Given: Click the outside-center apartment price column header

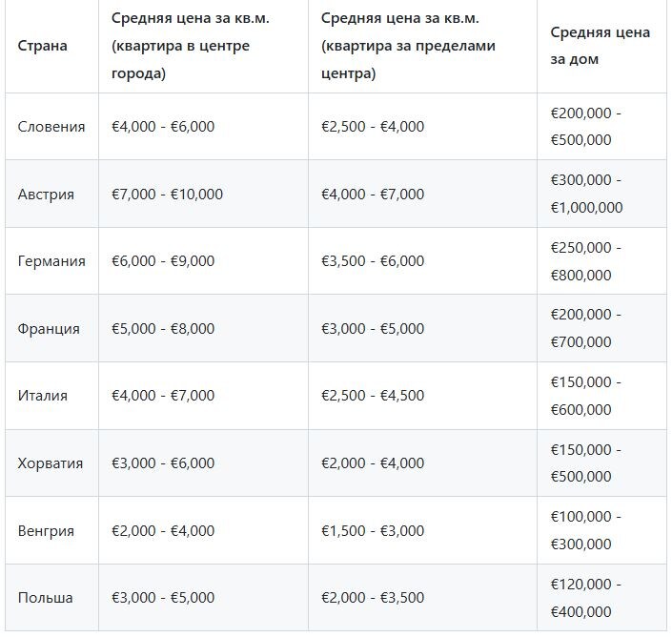Looking at the screenshot, I should pyautogui.click(x=408, y=46).
